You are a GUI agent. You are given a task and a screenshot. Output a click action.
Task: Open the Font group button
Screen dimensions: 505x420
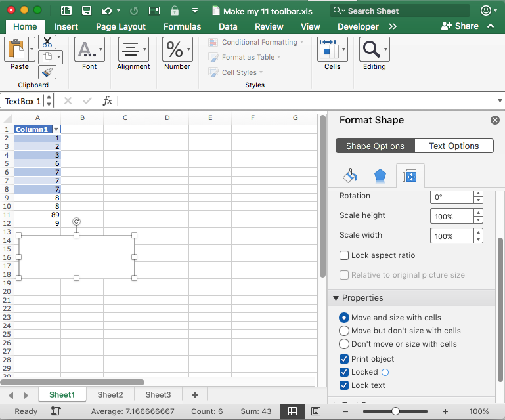(x=89, y=49)
